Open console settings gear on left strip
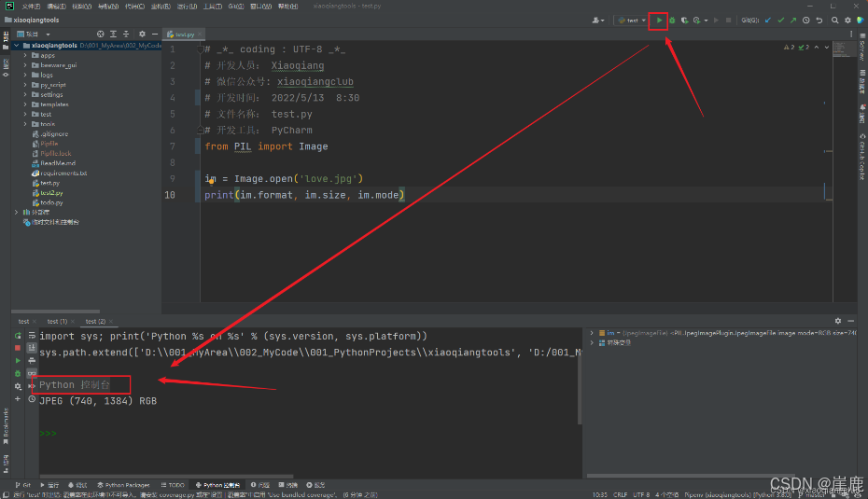 18,386
